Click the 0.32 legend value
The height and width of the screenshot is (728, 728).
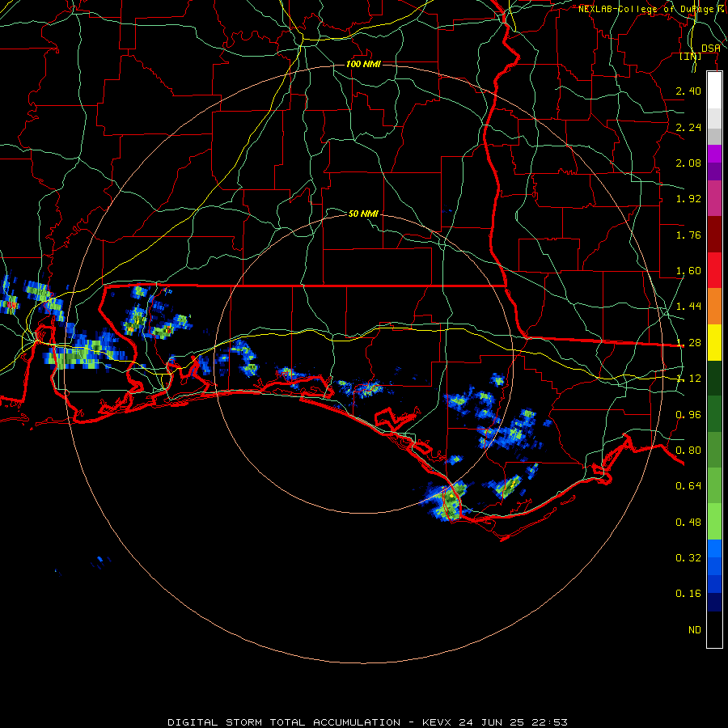tap(688, 558)
